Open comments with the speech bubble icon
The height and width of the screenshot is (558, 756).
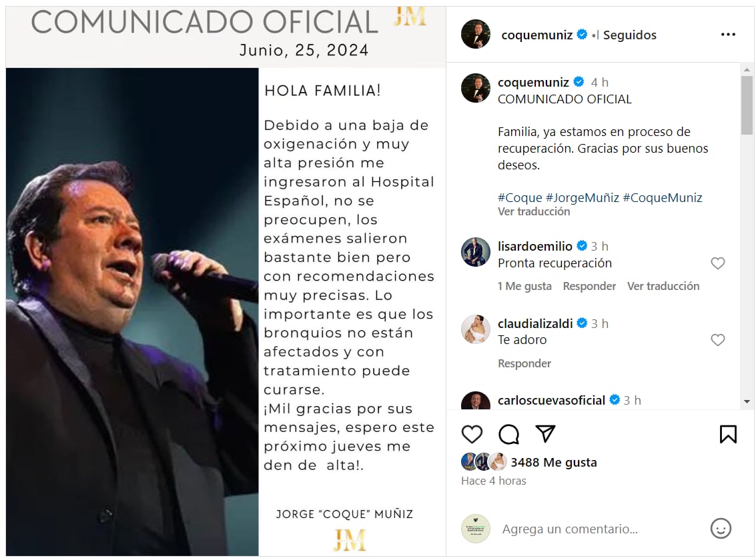508,434
